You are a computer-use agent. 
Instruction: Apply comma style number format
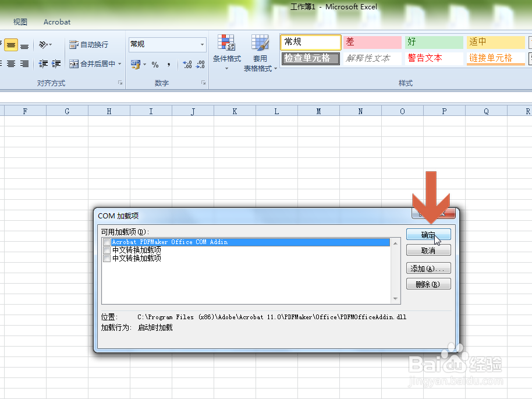click(x=169, y=64)
